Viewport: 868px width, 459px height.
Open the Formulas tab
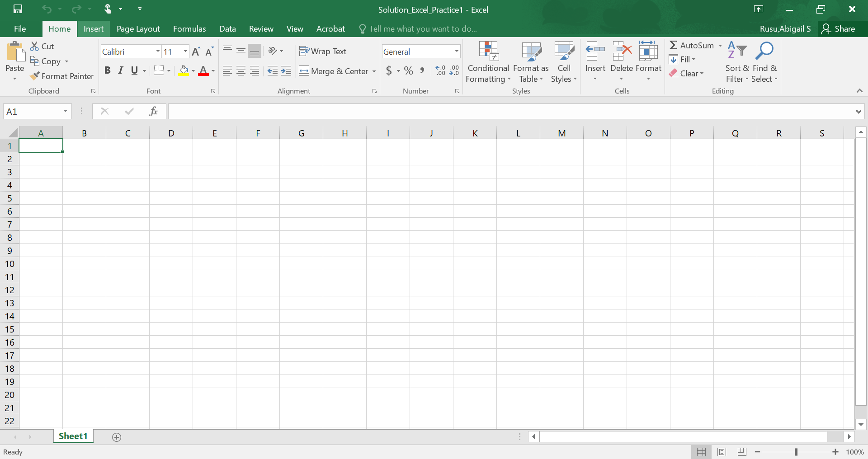(189, 28)
